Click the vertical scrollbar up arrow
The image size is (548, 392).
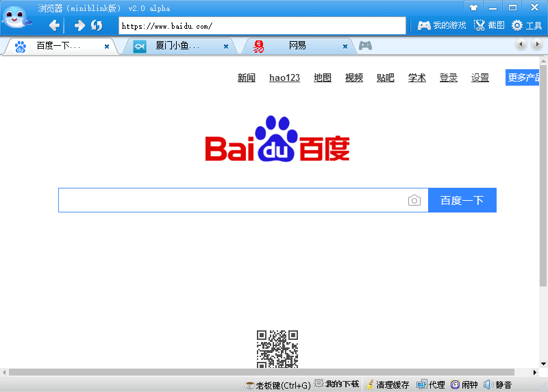pos(543,60)
